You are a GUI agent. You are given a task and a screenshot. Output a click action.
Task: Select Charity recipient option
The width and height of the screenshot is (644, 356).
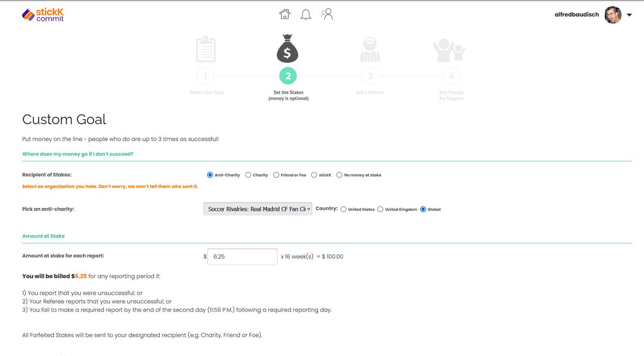pyautogui.click(x=248, y=175)
